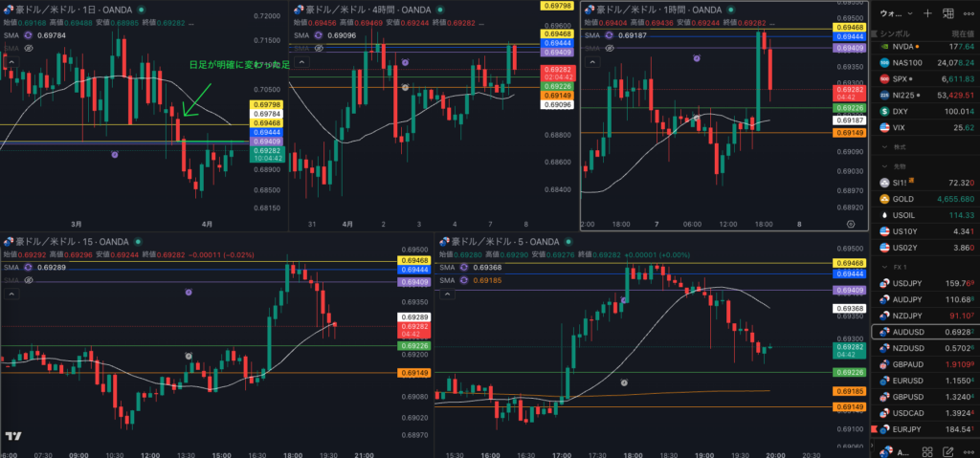
Task: Select NVDA in the watchlist
Action: point(924,46)
